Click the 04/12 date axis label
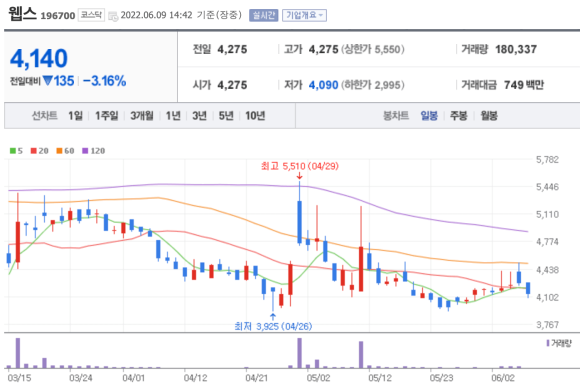This screenshot has width=580, height=392. click(x=195, y=378)
